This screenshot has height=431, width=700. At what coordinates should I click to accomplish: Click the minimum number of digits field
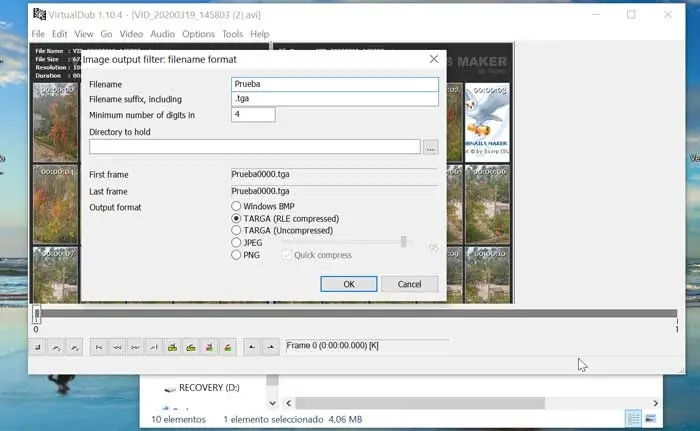253,115
